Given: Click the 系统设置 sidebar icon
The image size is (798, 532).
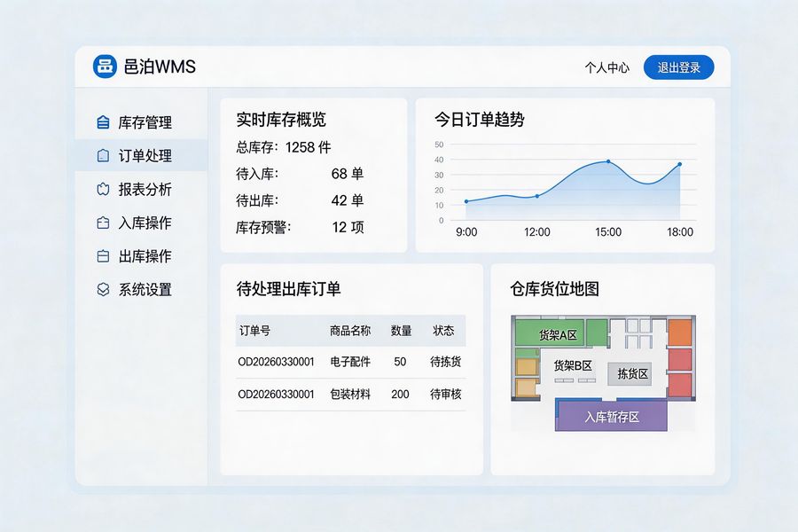Looking at the screenshot, I should point(103,290).
